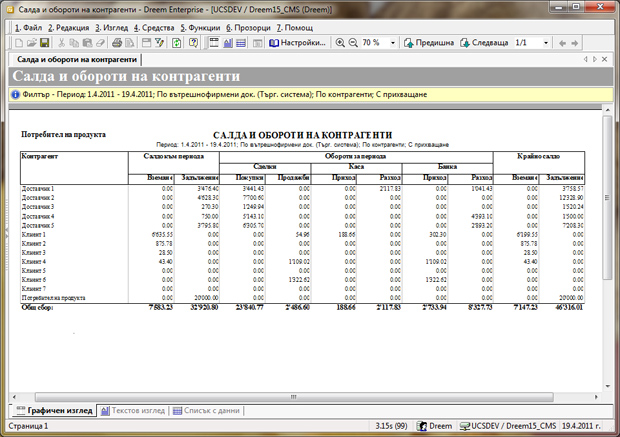
Task: Click the Клиент 4 row label
Action: (34, 261)
